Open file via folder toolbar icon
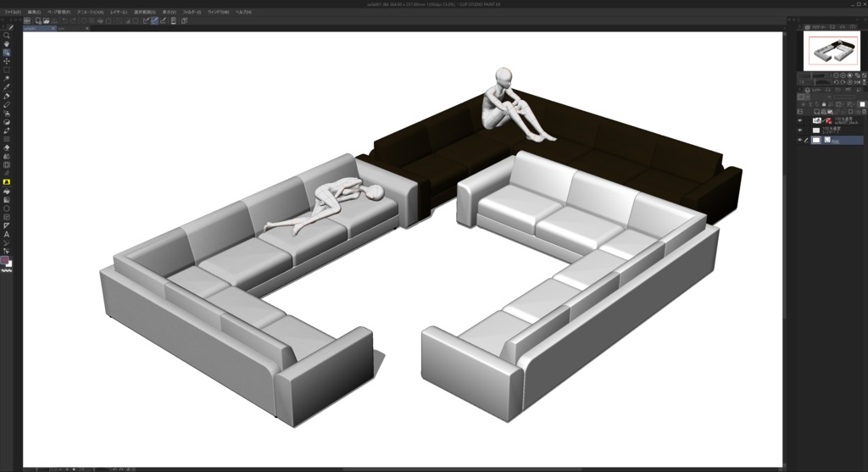Image resolution: width=868 pixels, height=472 pixels. (47, 20)
